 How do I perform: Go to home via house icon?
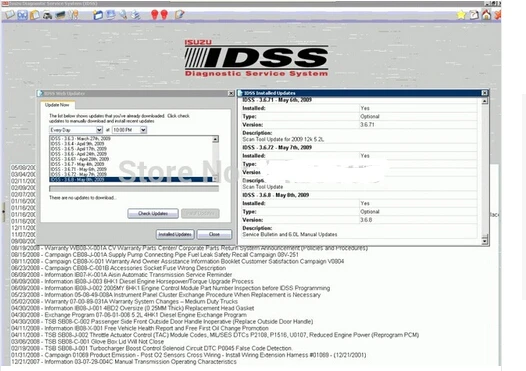point(486,14)
